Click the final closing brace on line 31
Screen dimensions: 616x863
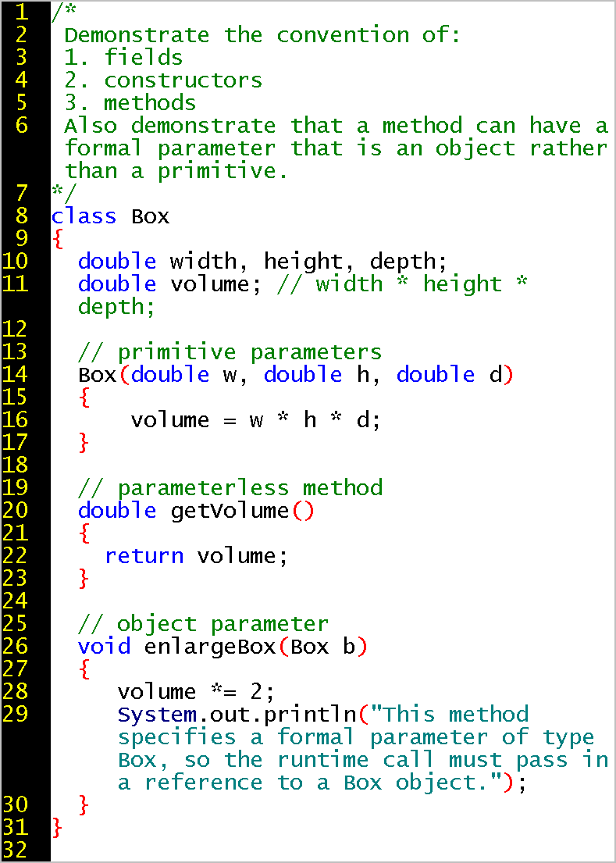click(57, 828)
